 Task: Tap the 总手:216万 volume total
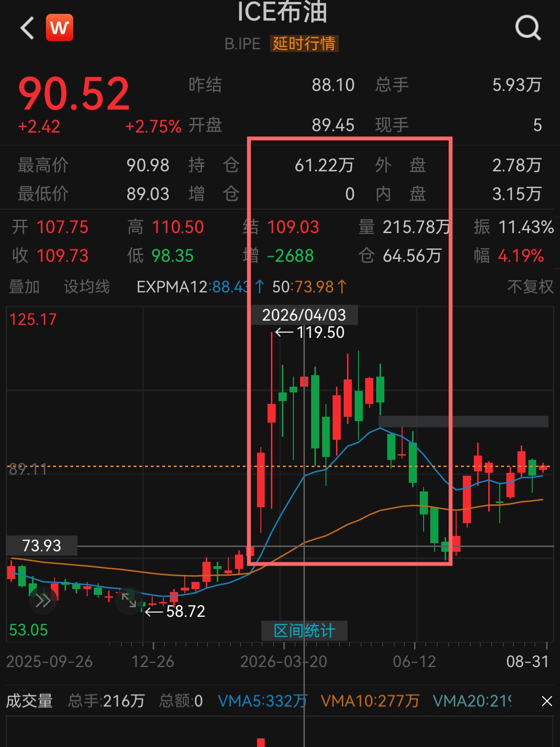106,701
